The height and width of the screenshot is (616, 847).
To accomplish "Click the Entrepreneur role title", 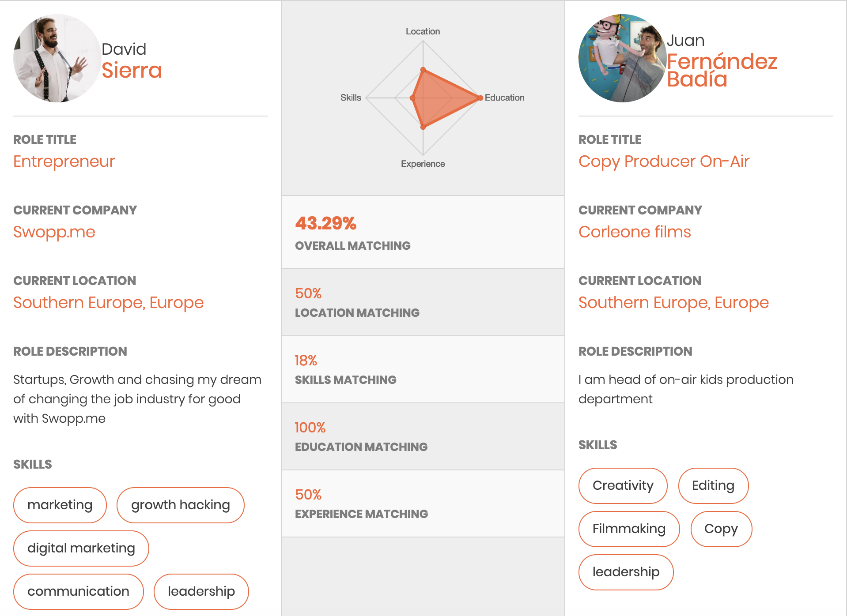I will (x=64, y=162).
